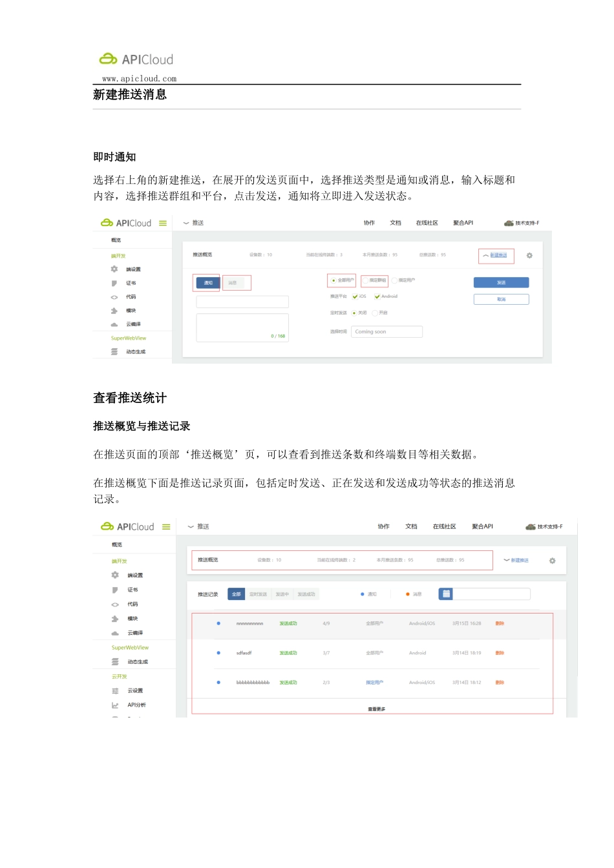The width and height of the screenshot is (614, 868).
Task: Click the 代码 brackets icon in the new-push form sidebar
Action: tap(114, 297)
